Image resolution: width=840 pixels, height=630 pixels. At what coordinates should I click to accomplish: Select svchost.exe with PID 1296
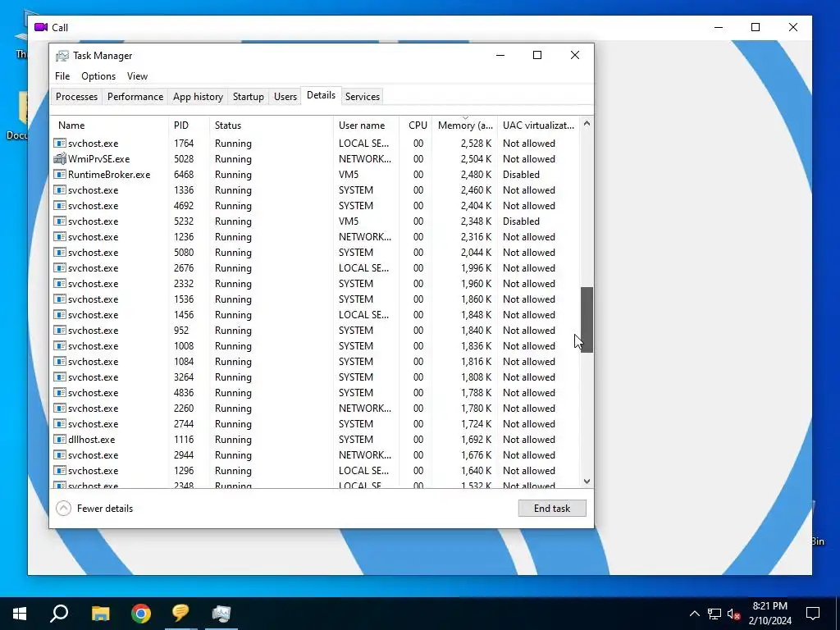pos(316,470)
